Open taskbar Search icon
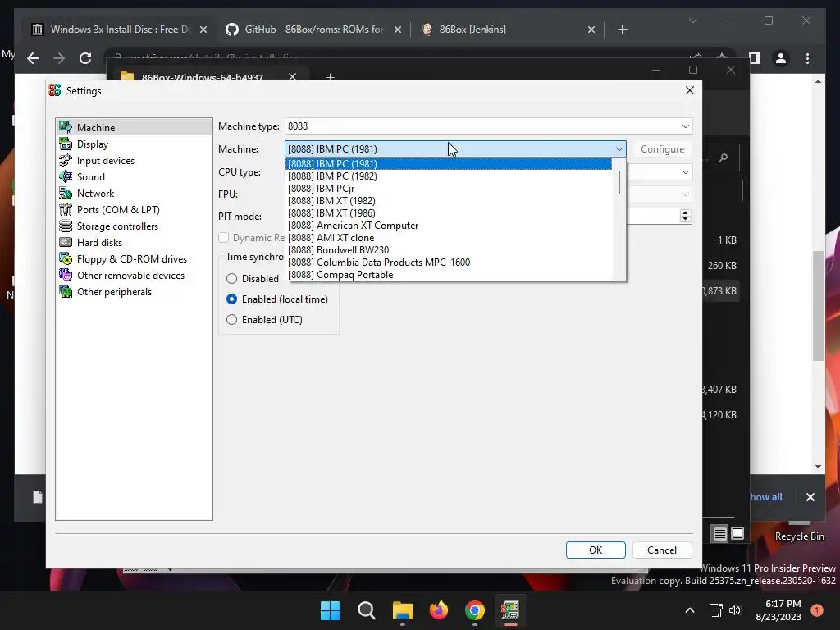The height and width of the screenshot is (630, 840). [x=367, y=610]
